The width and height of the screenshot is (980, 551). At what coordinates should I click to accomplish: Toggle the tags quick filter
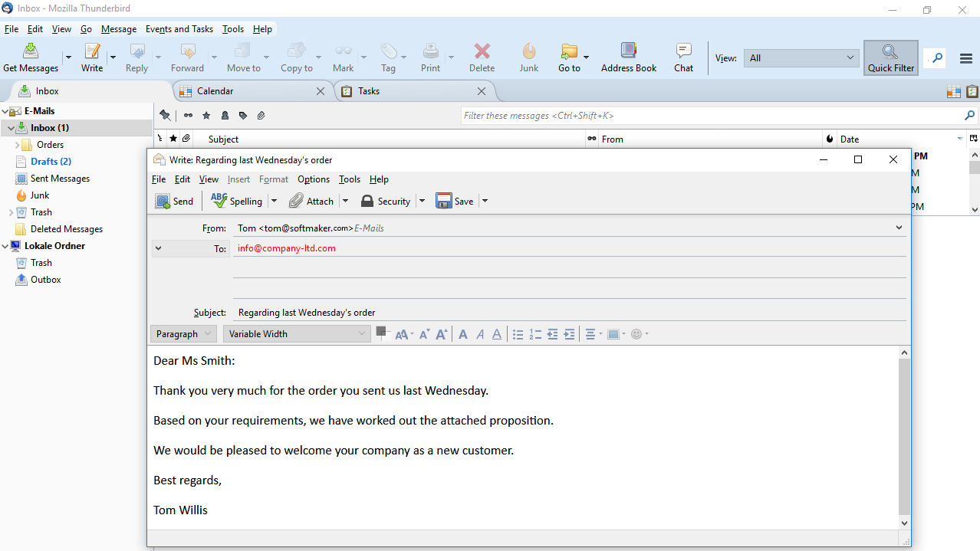243,116
